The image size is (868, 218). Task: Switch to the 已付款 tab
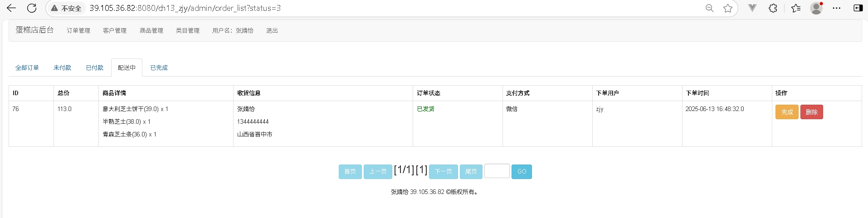pyautogui.click(x=95, y=68)
